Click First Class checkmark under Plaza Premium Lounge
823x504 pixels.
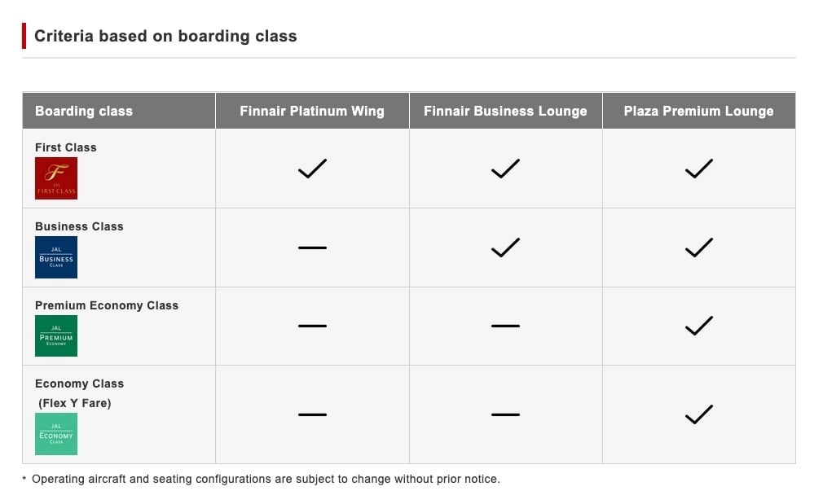698,169
